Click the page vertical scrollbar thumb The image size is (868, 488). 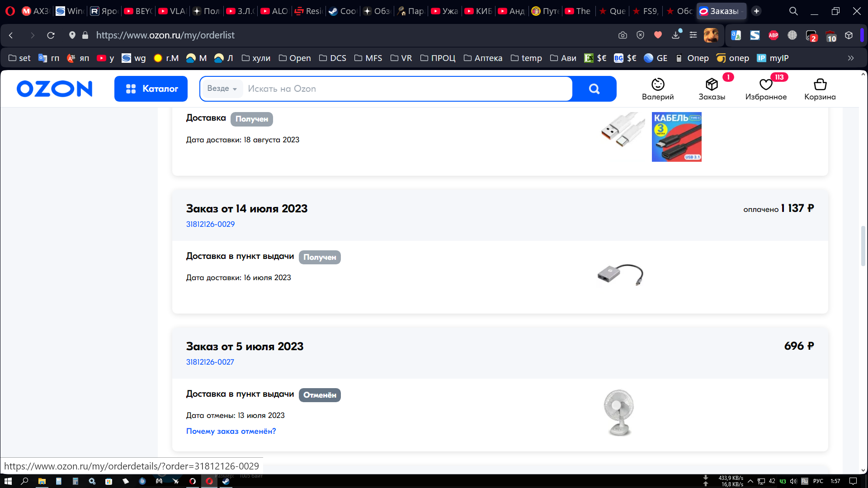click(x=863, y=246)
